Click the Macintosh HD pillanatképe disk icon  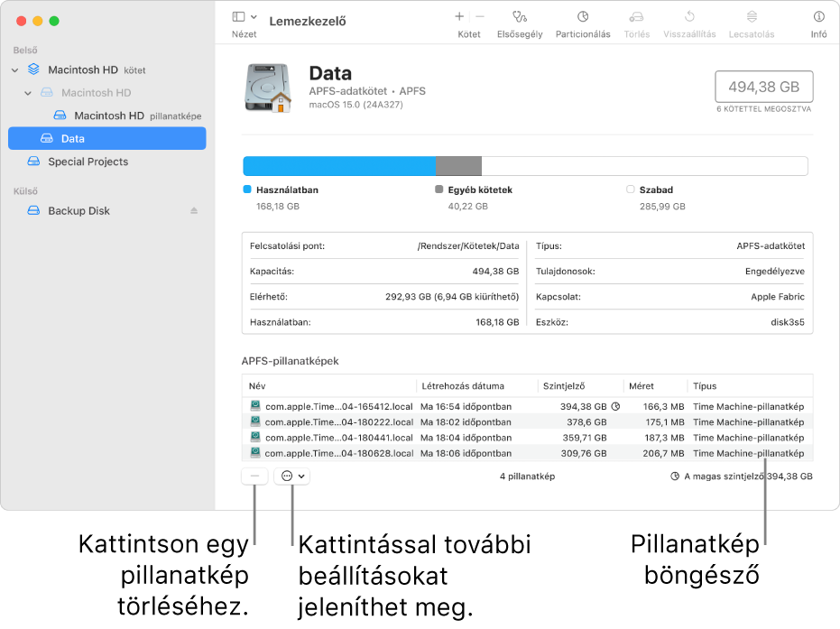tap(60, 116)
